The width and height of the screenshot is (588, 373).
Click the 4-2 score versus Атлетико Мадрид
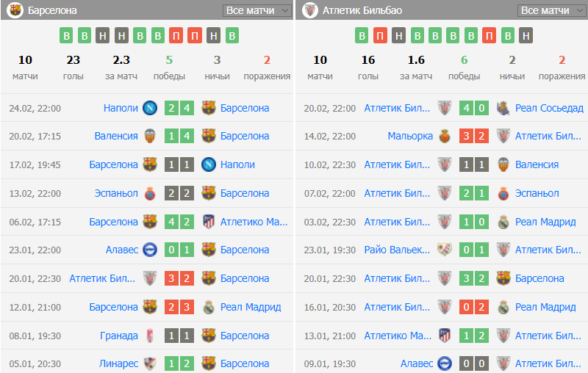coord(179,222)
